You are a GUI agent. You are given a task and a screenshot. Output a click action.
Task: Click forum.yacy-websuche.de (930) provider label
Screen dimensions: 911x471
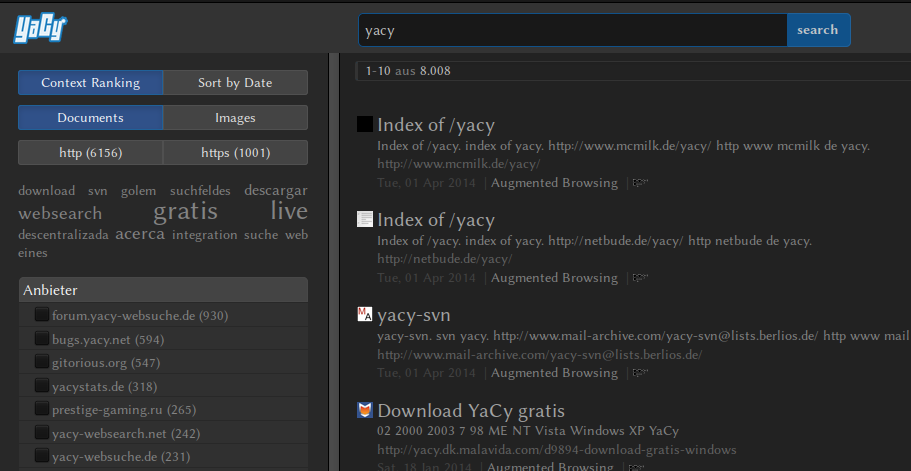[140, 316]
